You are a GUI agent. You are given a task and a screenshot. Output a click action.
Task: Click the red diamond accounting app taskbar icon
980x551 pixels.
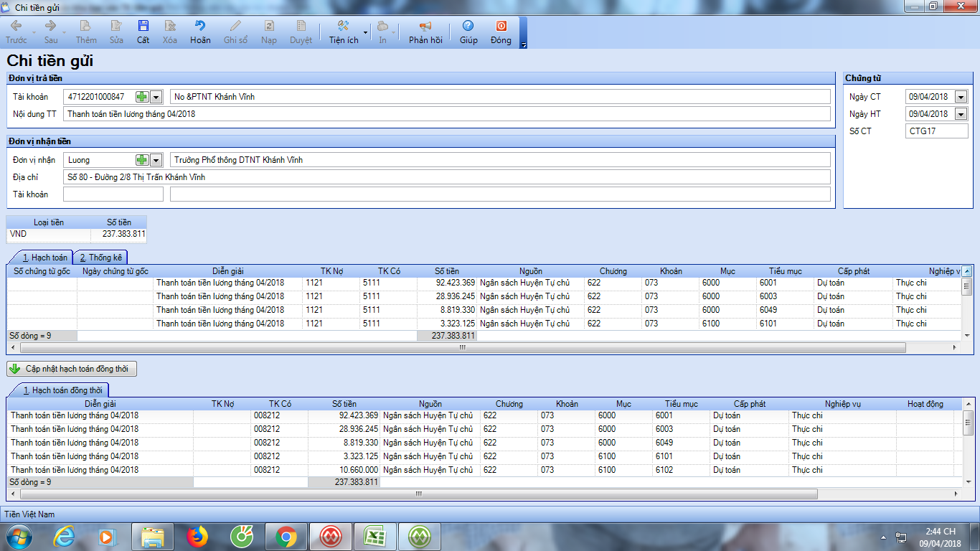pos(330,536)
